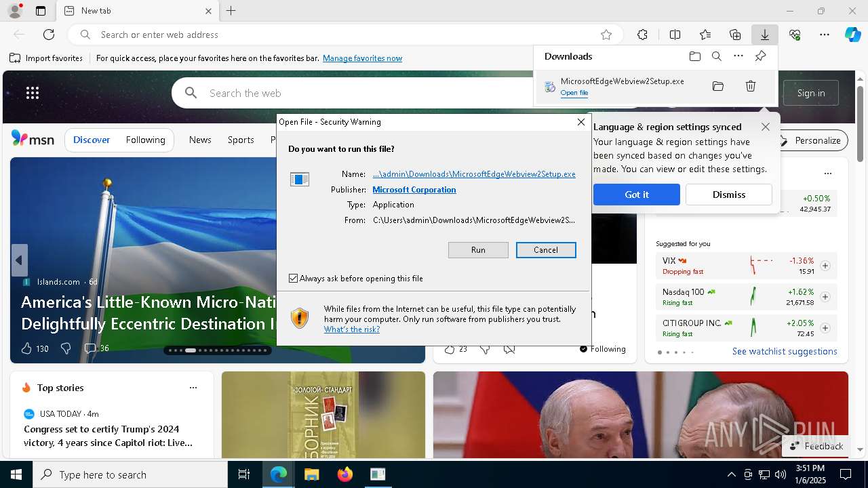868x488 pixels.
Task: Click the Downloads toolbar icon
Action: (x=764, y=35)
